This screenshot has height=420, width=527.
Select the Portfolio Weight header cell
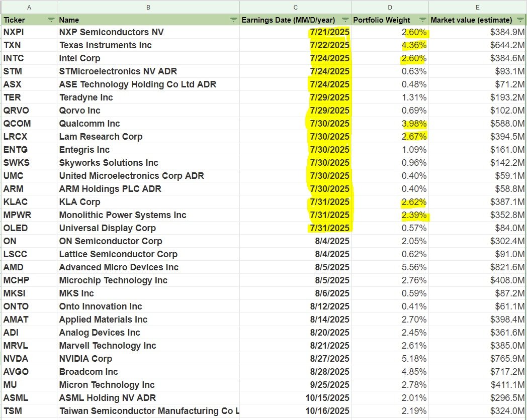pos(390,20)
